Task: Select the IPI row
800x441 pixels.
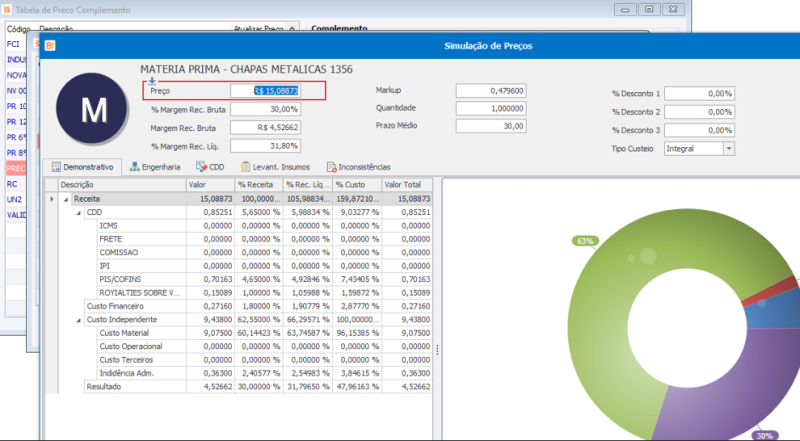Action: pos(264,266)
